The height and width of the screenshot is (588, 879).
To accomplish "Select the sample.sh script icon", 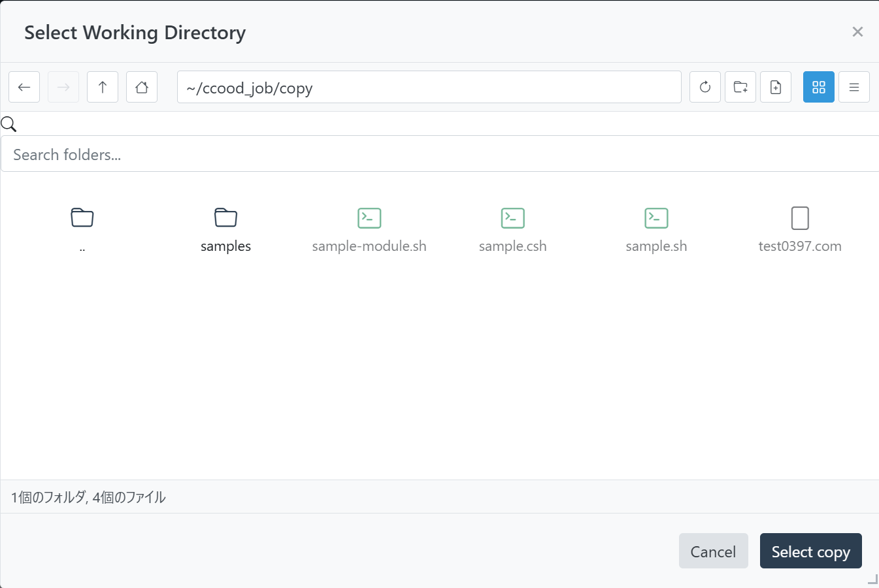I will click(x=656, y=218).
